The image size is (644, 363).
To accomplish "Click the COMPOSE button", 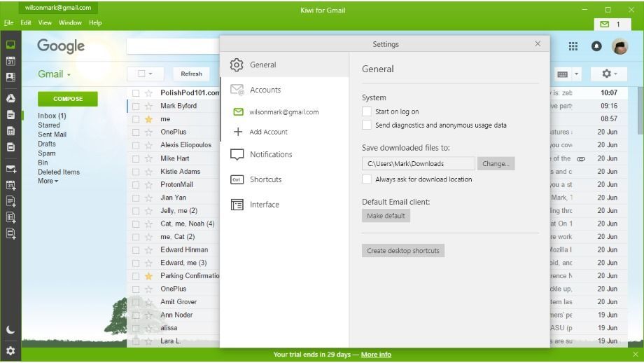I will pyautogui.click(x=68, y=99).
